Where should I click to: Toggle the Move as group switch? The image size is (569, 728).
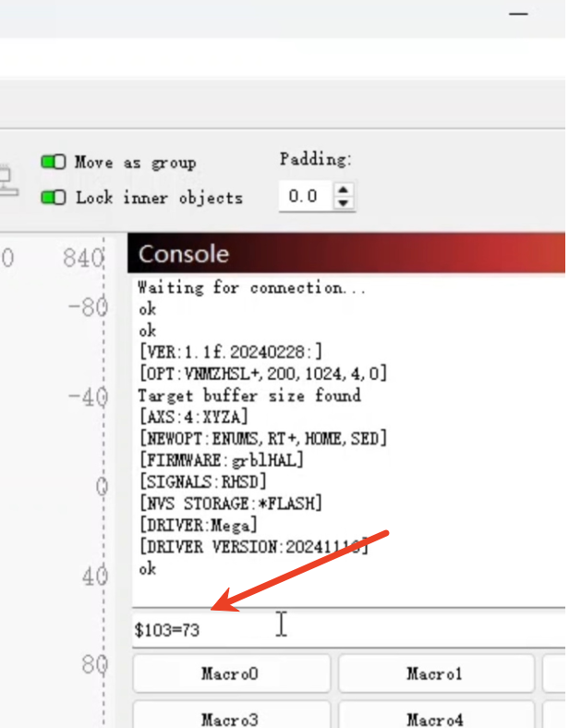pyautogui.click(x=53, y=162)
